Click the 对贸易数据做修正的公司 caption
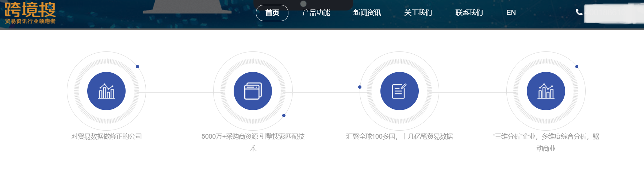The width and height of the screenshot is (644, 181). pyautogui.click(x=106, y=136)
